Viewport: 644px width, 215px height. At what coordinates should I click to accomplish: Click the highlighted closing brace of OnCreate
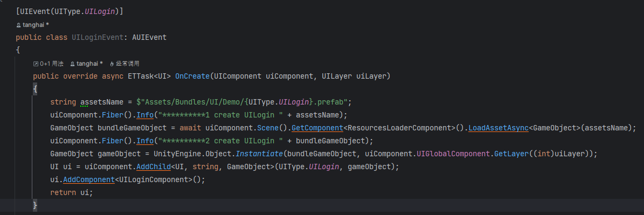click(36, 205)
